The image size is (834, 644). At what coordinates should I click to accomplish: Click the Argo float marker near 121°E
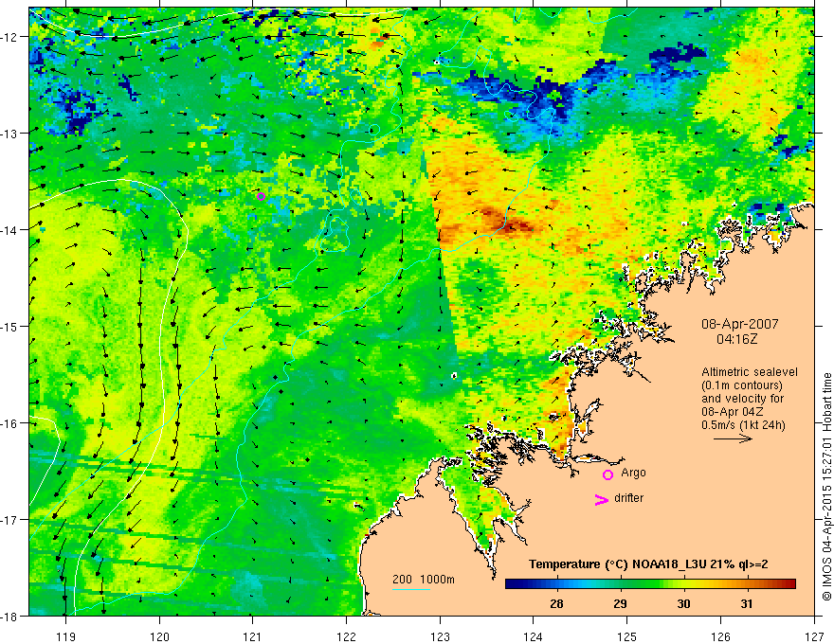click(x=261, y=197)
